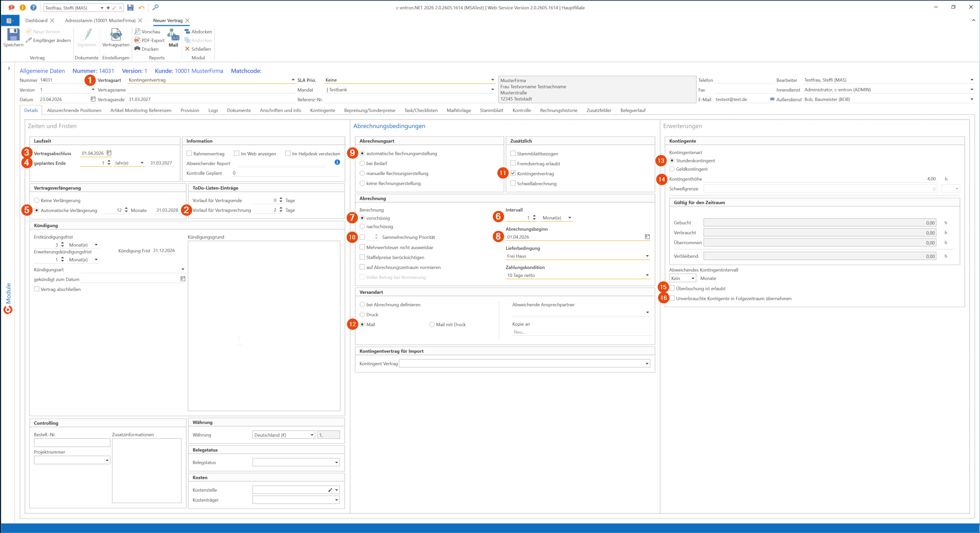Open calendar picker for Datum field
The width and height of the screenshot is (980, 533).
[93, 99]
